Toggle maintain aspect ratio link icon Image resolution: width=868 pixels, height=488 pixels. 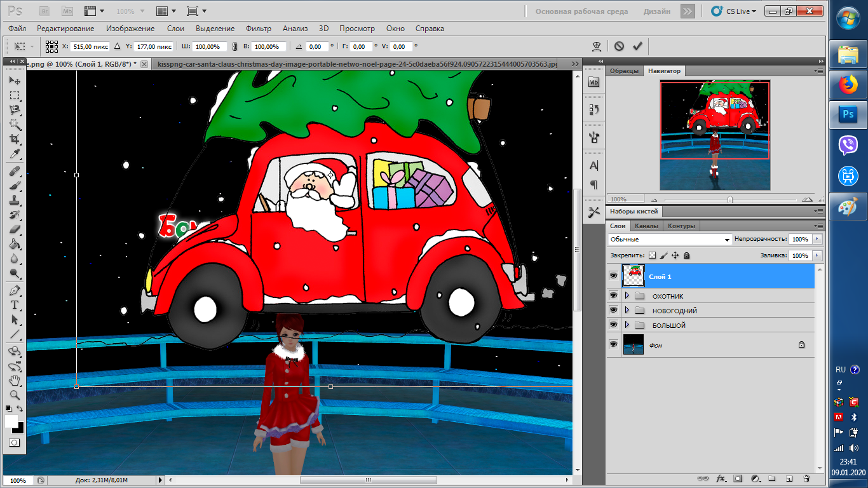pyautogui.click(x=235, y=46)
